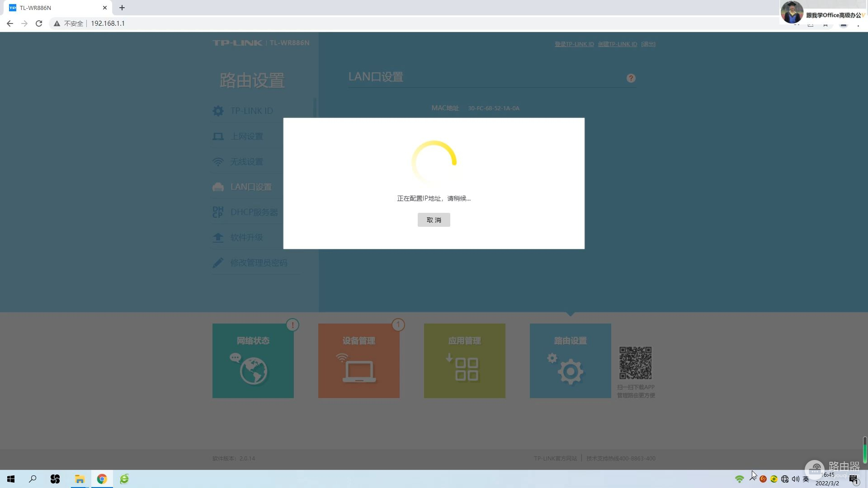Click the browser reload button

(x=39, y=23)
